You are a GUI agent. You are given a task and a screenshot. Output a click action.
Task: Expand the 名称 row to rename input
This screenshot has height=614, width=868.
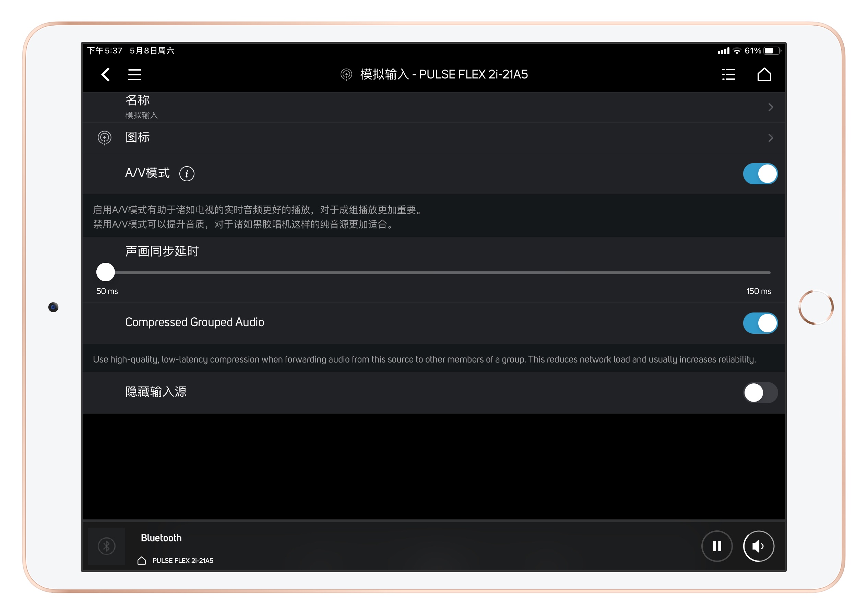pyautogui.click(x=416, y=107)
